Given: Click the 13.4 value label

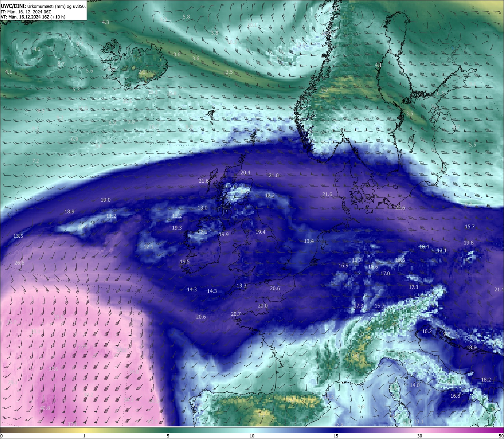Looking at the screenshot, I should pos(309,241).
